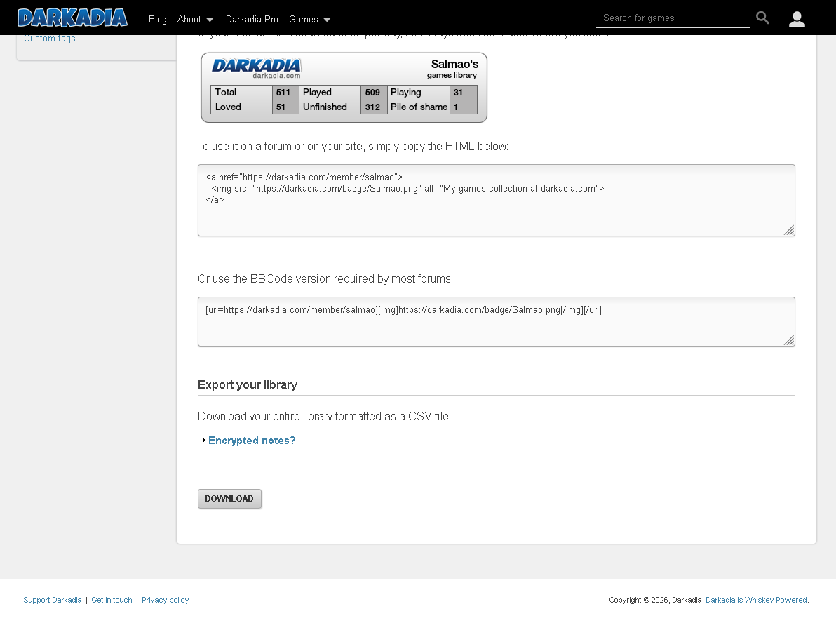Click inside the BBCode textarea

click(x=497, y=321)
